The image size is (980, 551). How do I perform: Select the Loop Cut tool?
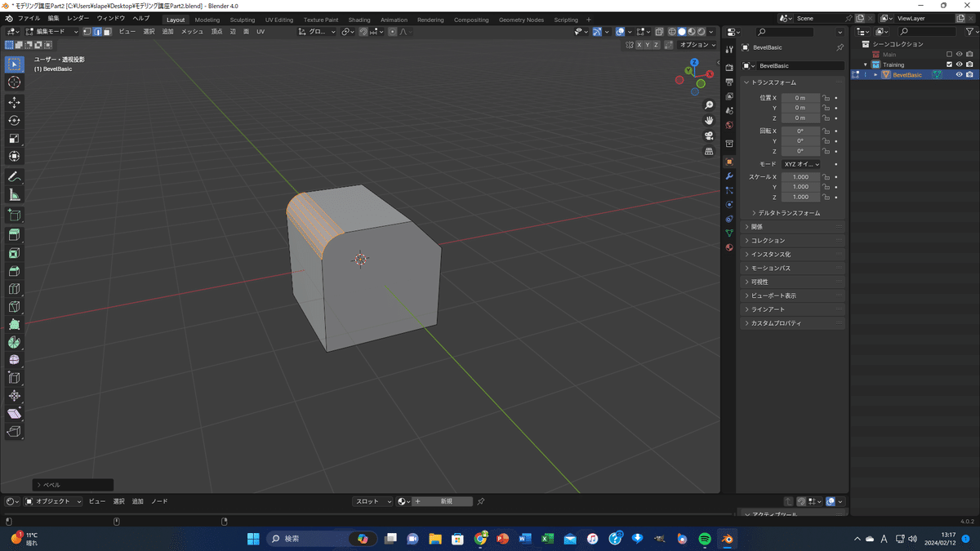click(14, 289)
